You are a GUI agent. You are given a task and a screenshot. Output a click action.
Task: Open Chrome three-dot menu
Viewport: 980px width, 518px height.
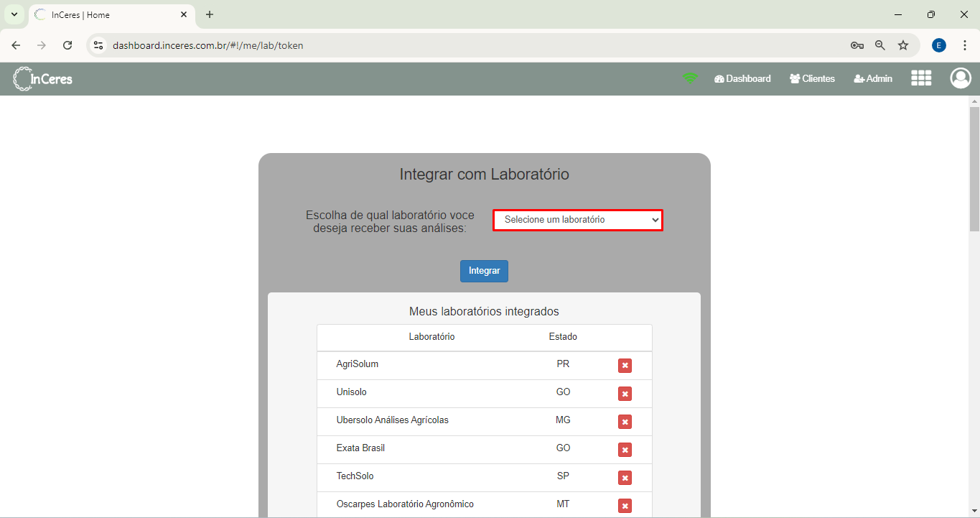tap(965, 45)
